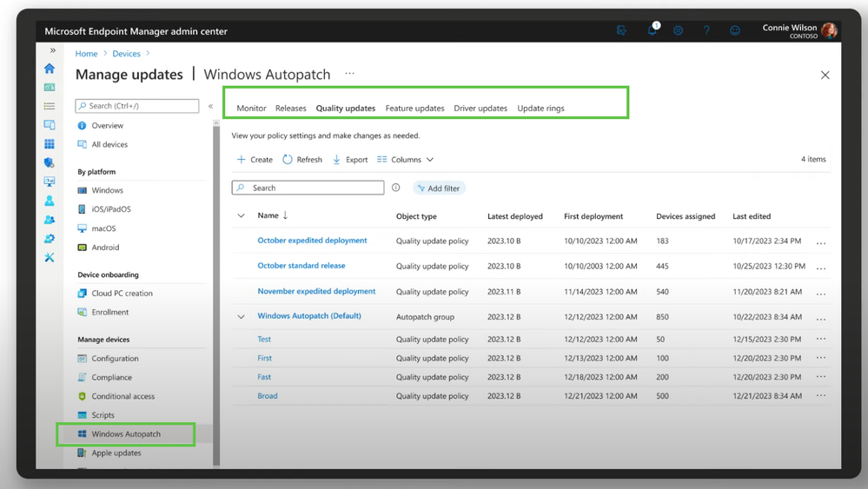Image resolution: width=868 pixels, height=489 pixels.
Task: Open Users icon in left rail
Action: click(x=50, y=201)
